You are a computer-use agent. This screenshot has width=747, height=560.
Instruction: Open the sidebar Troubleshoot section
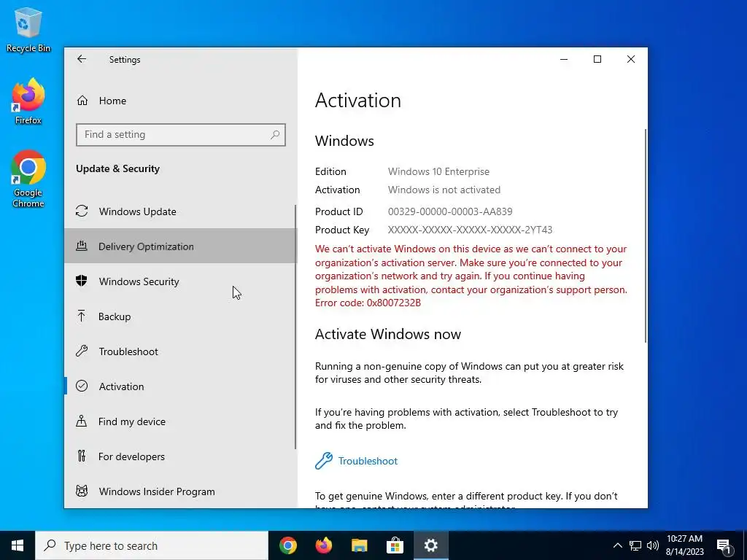pyautogui.click(x=179, y=351)
